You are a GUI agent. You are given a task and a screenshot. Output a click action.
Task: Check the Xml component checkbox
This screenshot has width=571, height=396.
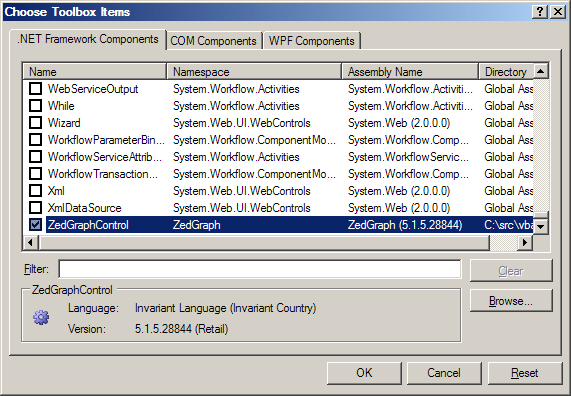pyautogui.click(x=35, y=191)
